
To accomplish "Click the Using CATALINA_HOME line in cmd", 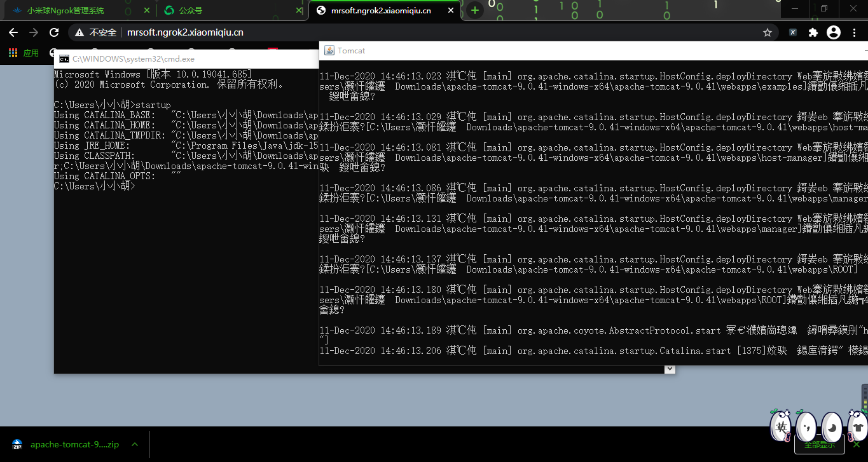I will [186, 125].
